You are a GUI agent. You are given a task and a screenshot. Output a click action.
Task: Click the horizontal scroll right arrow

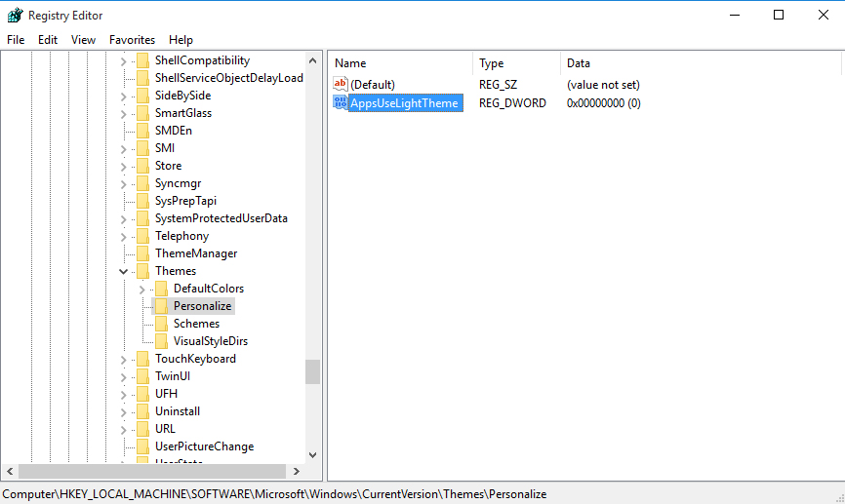[x=296, y=471]
